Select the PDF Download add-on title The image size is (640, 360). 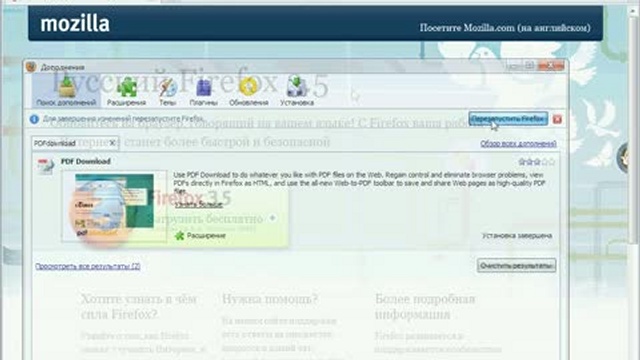(x=86, y=161)
